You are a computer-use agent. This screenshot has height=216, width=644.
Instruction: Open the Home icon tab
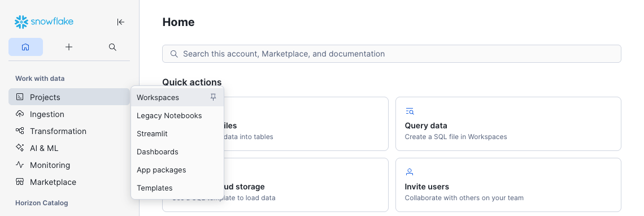[x=25, y=47]
